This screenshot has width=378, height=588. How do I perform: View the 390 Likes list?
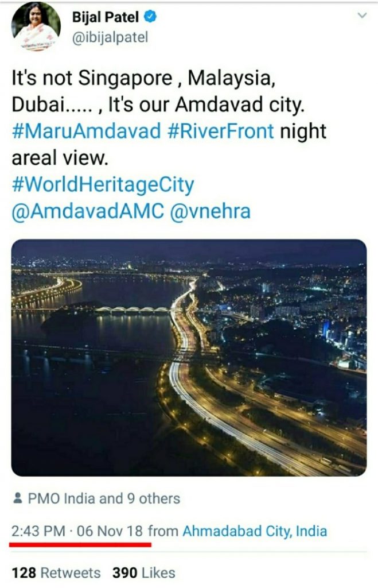(144, 573)
